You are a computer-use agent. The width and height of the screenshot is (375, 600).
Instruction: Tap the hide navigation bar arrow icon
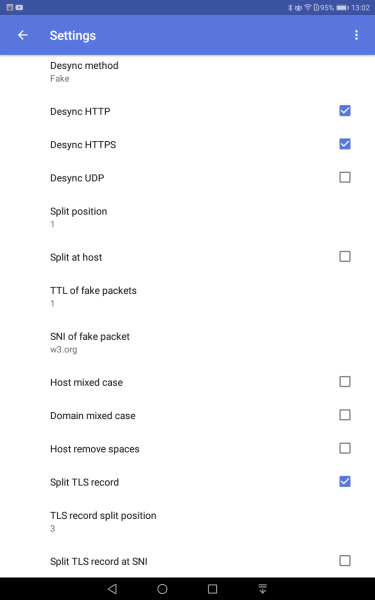tap(262, 589)
